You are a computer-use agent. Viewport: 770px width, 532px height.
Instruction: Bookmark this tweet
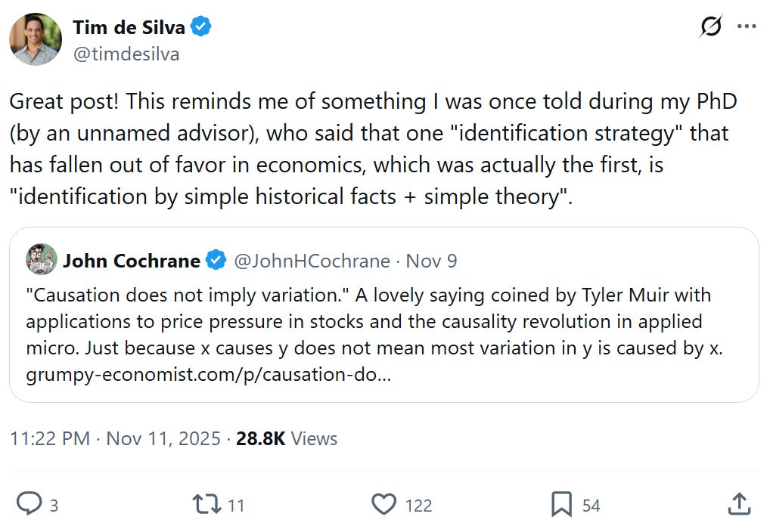point(561,504)
